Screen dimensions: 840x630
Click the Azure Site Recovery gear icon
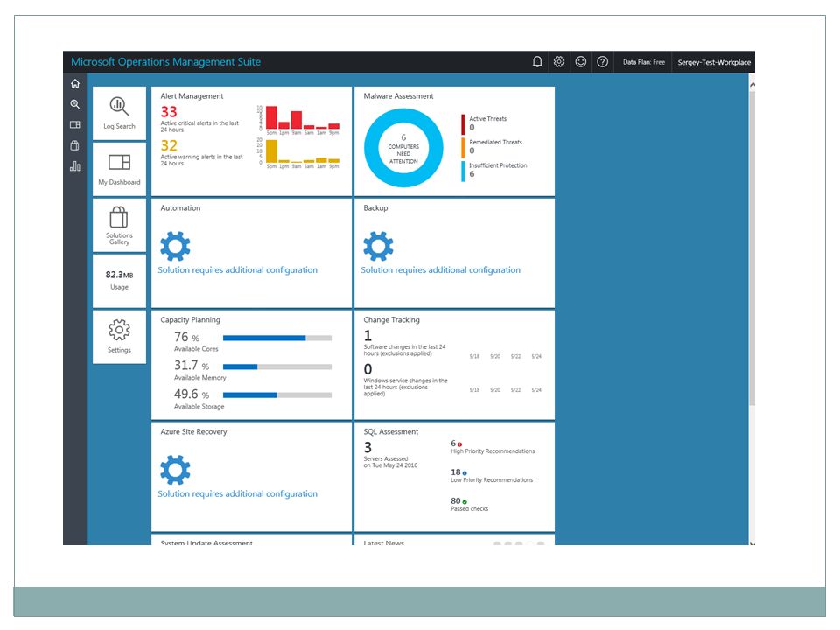(175, 470)
